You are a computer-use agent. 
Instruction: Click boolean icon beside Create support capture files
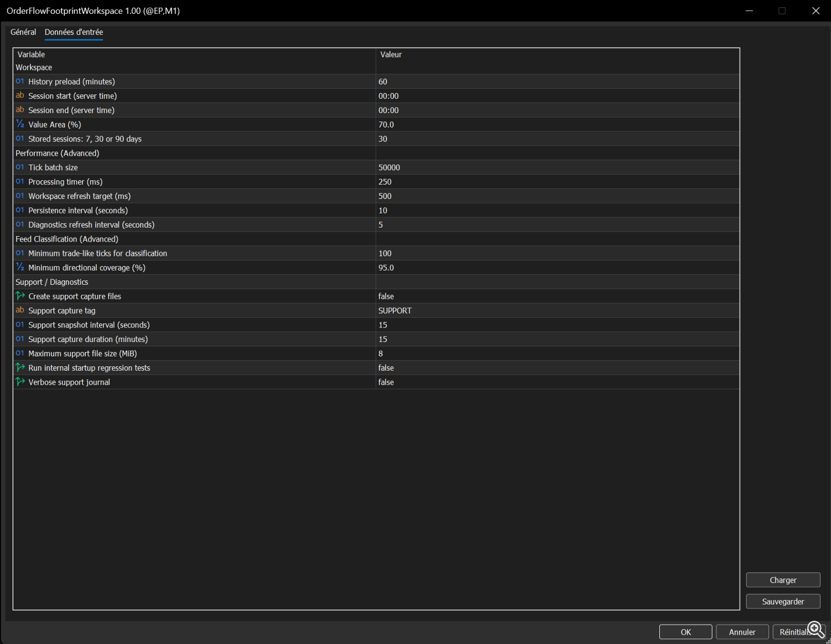(x=20, y=296)
